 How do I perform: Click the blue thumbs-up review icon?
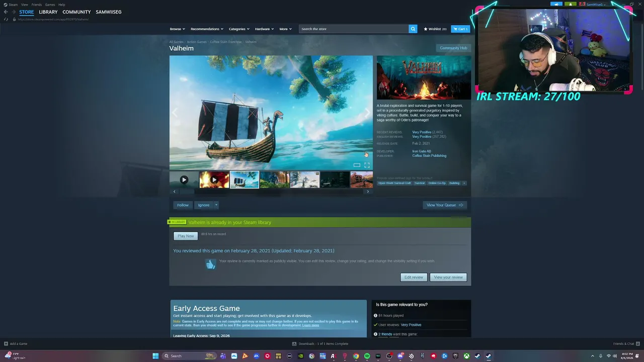point(210,264)
